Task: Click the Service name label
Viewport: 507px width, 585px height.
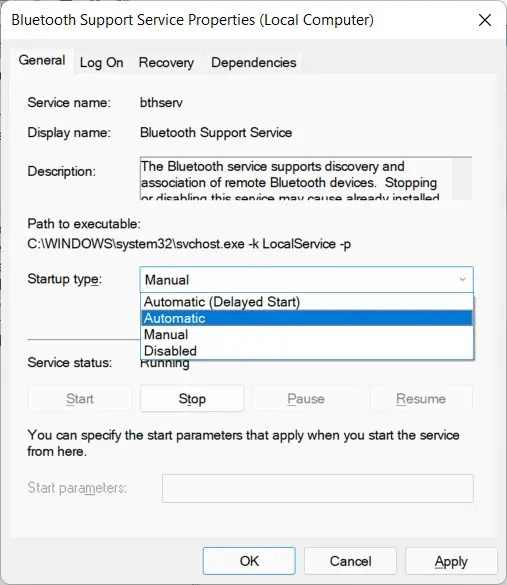Action: [69, 103]
